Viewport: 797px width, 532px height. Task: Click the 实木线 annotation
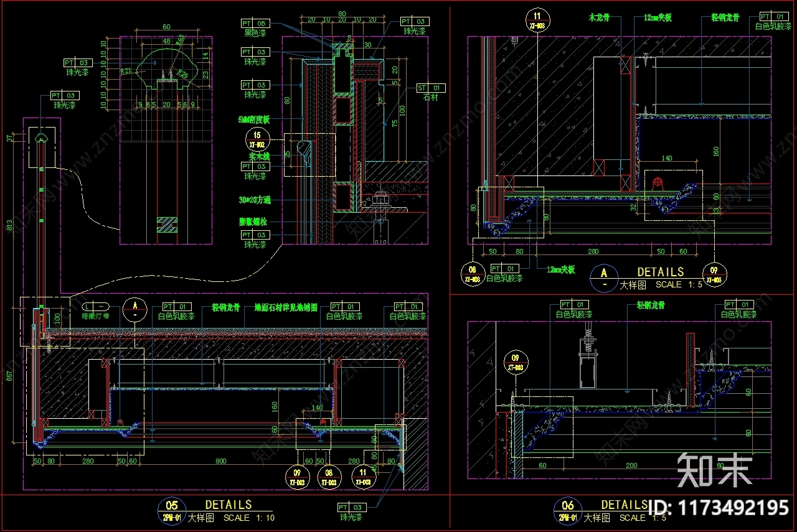[258, 157]
